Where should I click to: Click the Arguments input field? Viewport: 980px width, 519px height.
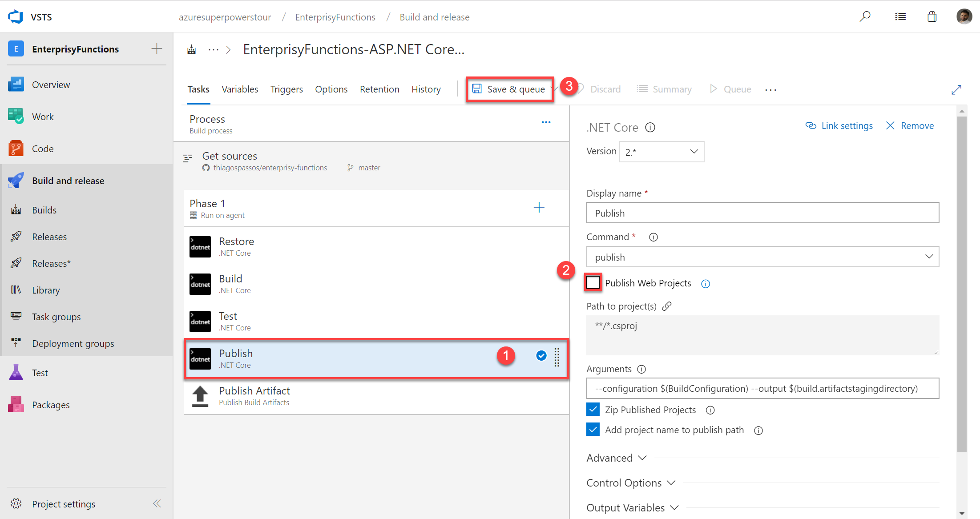(x=762, y=388)
